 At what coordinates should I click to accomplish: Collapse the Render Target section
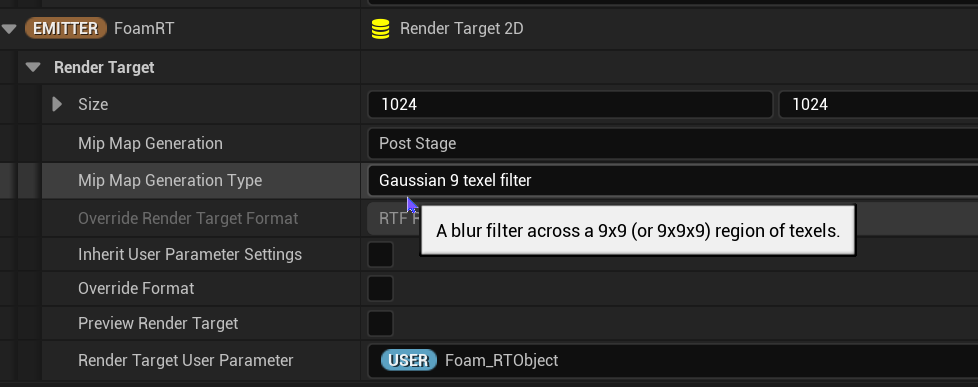[x=33, y=67]
